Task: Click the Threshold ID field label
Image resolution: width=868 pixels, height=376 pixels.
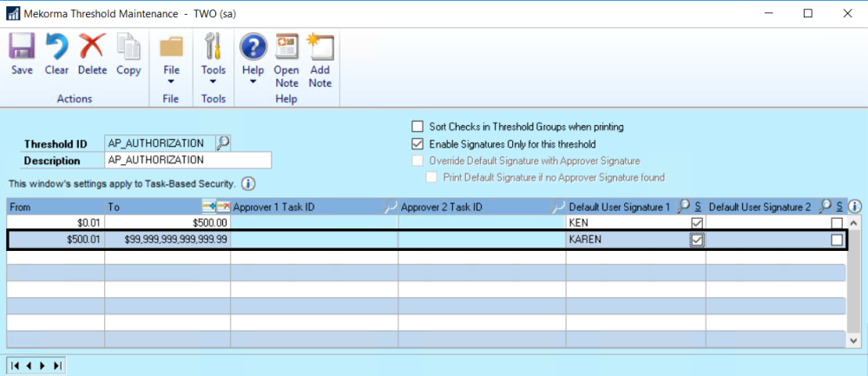Action: 56,144
